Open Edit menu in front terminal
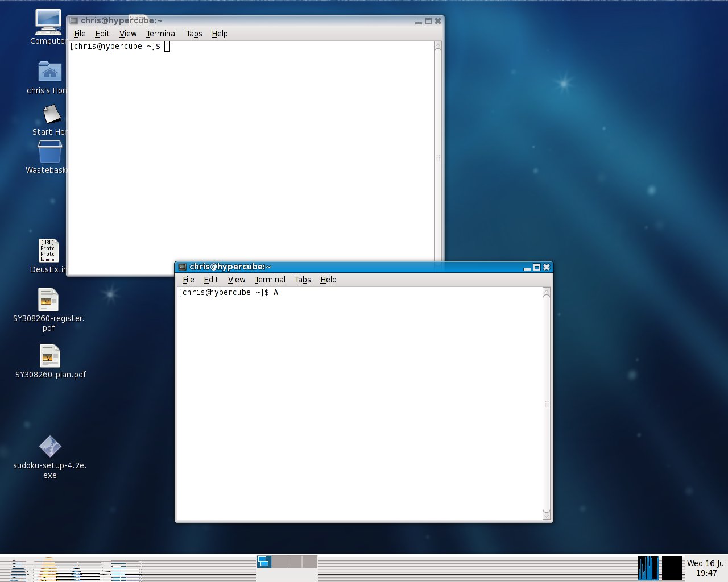The image size is (728, 582). tap(211, 280)
